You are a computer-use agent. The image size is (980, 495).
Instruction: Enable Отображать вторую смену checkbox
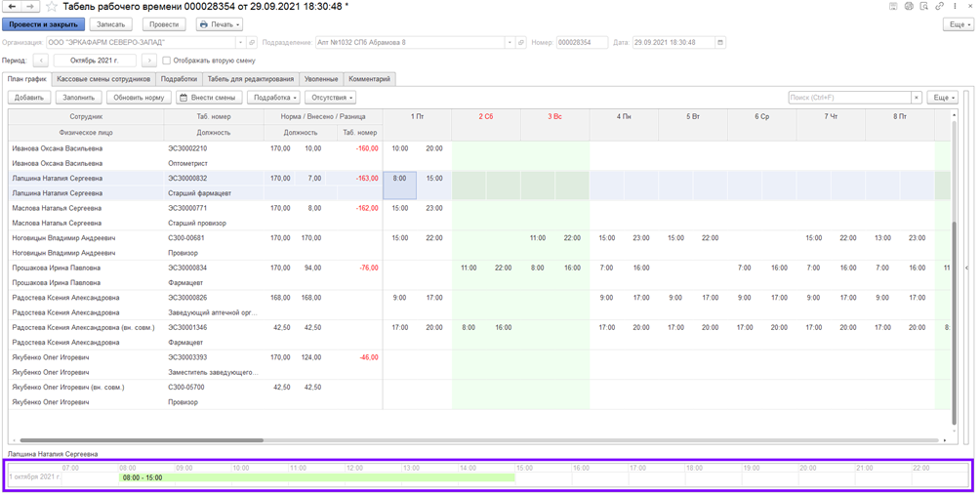point(167,61)
